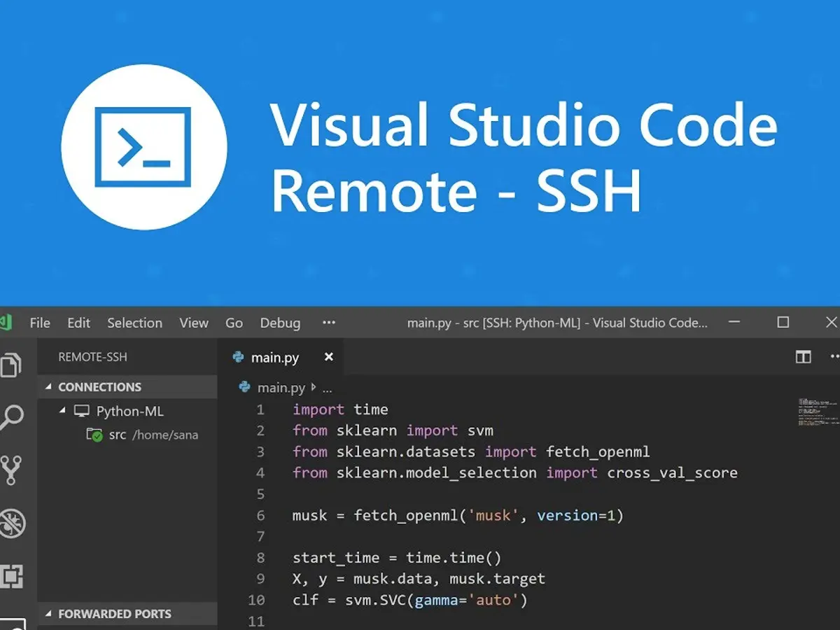Open the Selection menu
This screenshot has width=840, height=630.
point(134,323)
